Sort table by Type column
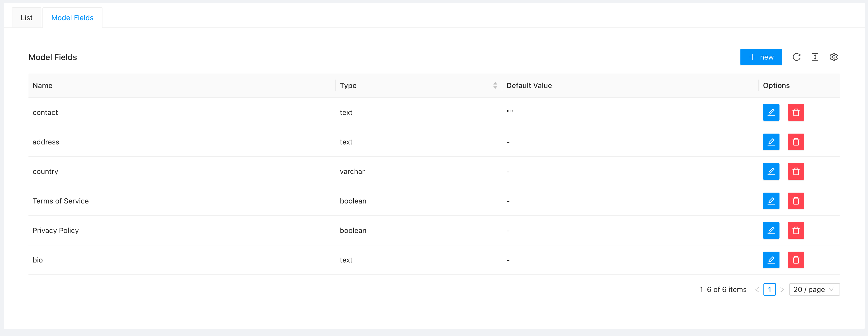The image size is (868, 336). click(495, 86)
